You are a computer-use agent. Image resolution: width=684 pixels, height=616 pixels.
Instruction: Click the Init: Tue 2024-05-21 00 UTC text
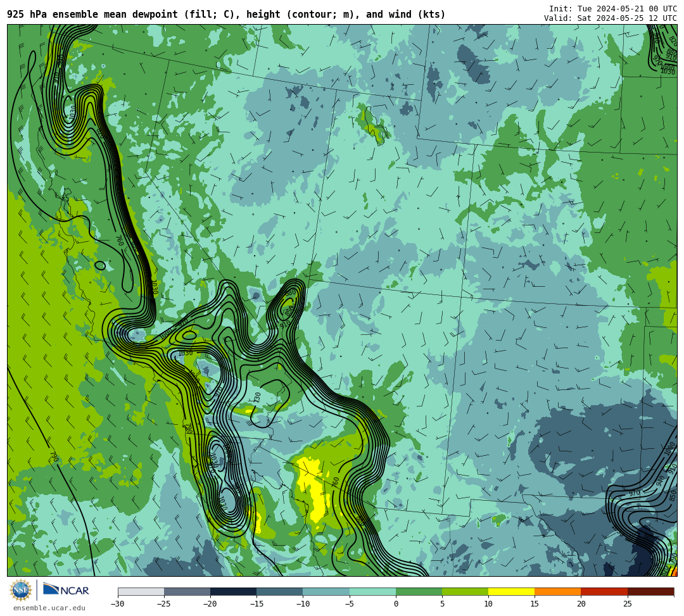point(613,9)
